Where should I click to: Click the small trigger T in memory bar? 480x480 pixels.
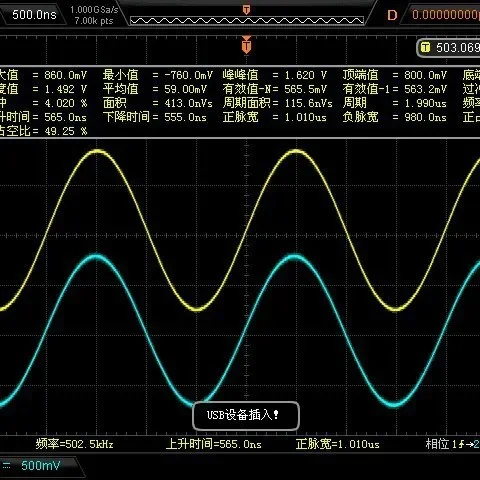(x=246, y=10)
